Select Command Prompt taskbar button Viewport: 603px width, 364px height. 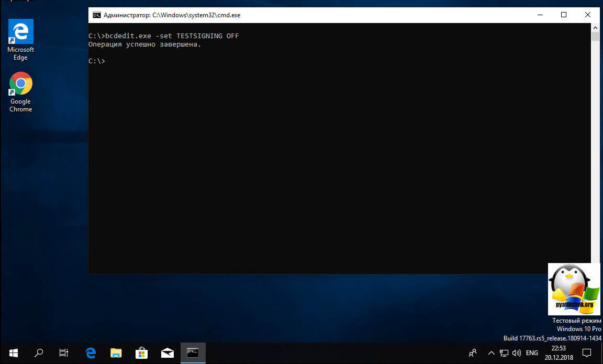click(193, 353)
